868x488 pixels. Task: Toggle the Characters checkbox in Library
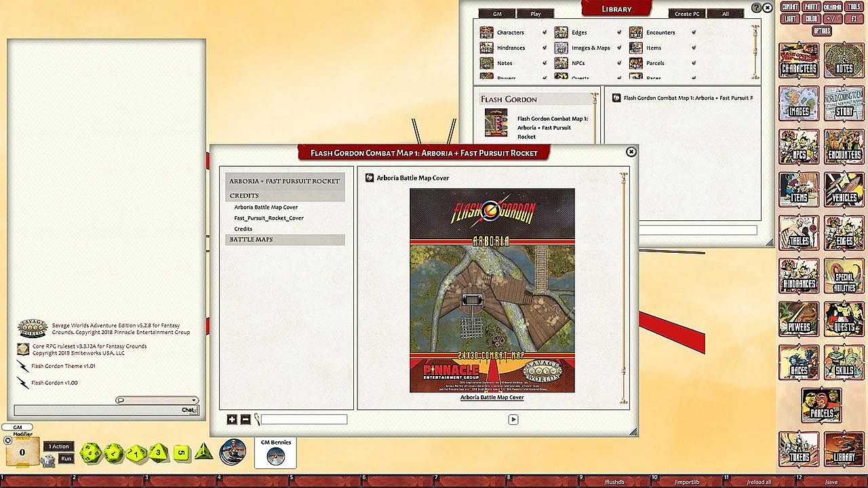pyautogui.click(x=545, y=33)
